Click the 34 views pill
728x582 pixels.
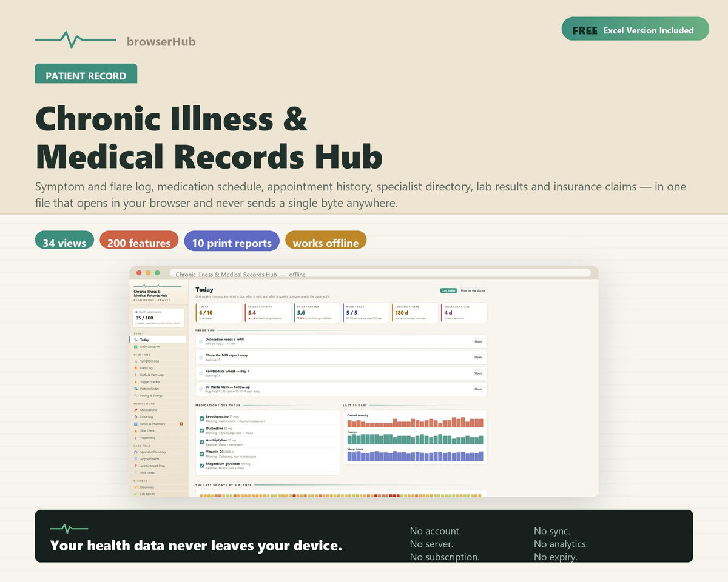(x=64, y=241)
